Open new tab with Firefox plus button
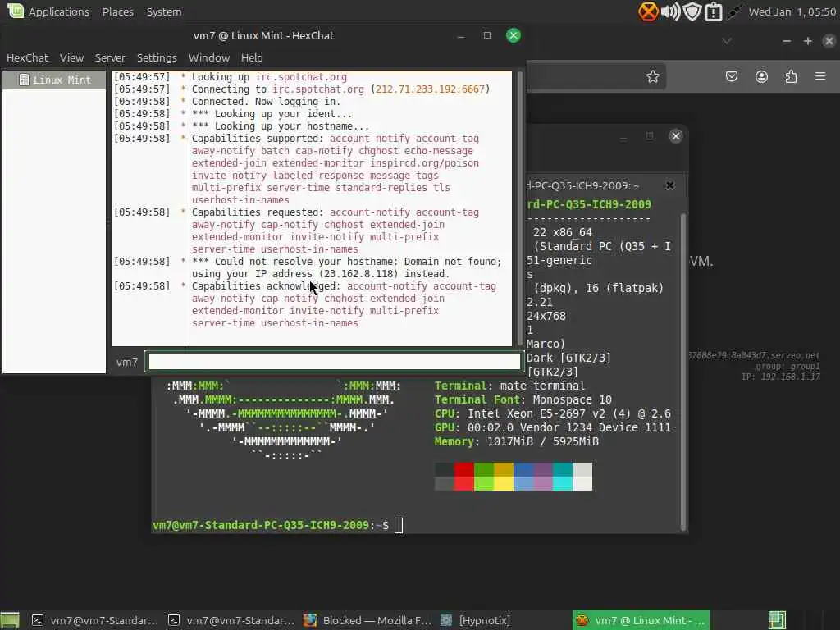The image size is (840, 630). [x=808, y=41]
